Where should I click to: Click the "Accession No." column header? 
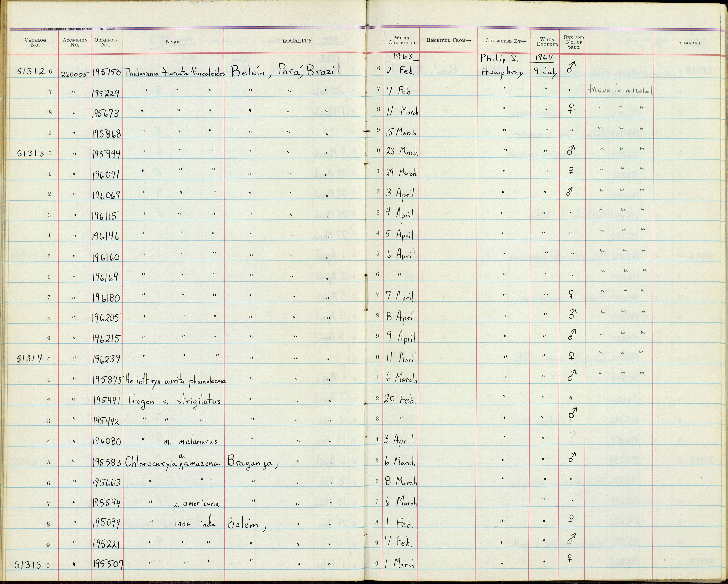point(75,42)
